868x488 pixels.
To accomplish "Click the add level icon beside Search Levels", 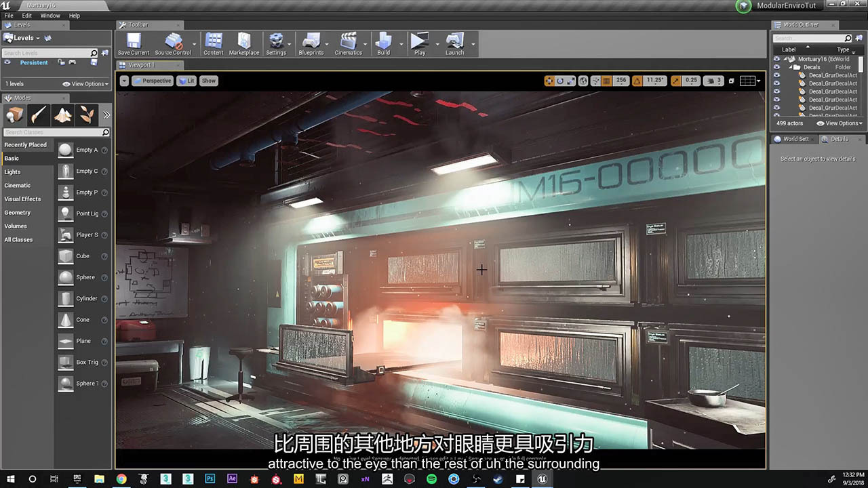I will 104,53.
